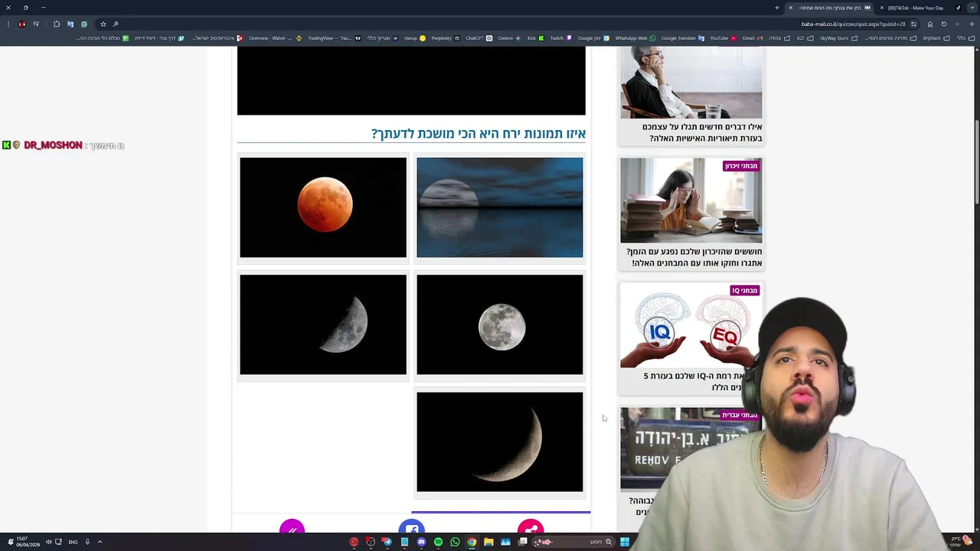Click the page's vertical scrollbar
Screen dimensions: 980x551
coord(976,161)
